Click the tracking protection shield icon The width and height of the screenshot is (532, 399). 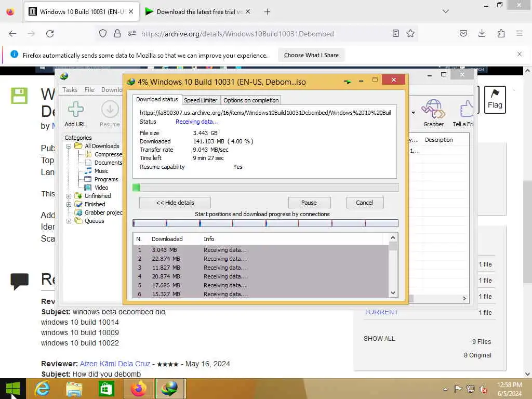pos(103,33)
